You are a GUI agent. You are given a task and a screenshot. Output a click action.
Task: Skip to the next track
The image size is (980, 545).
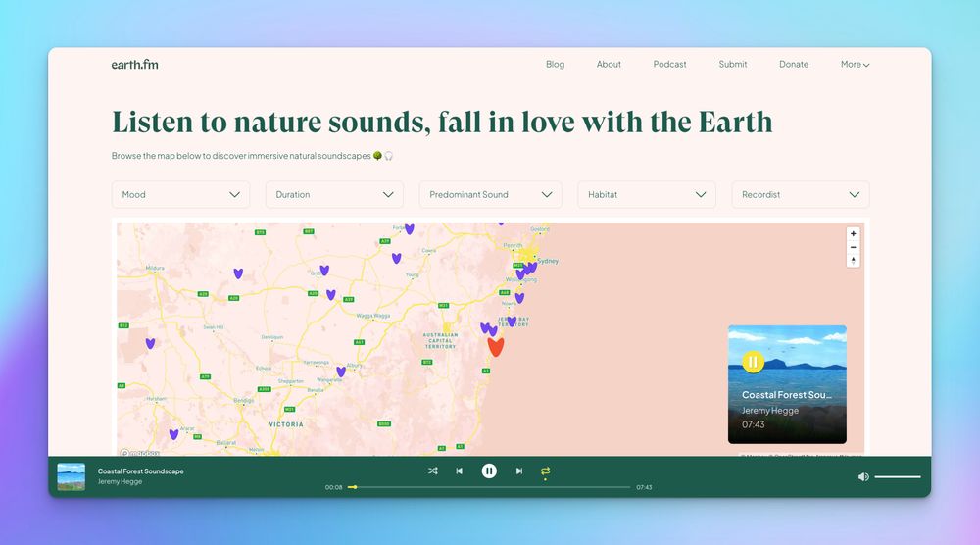pos(519,471)
